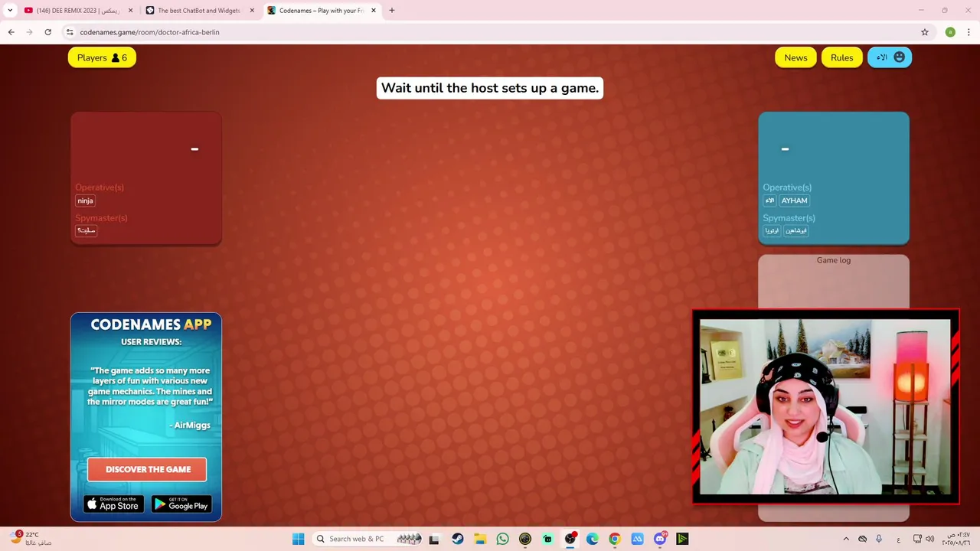Open Discord from the taskbar
This screenshot has height=551, width=980.
coord(660,539)
